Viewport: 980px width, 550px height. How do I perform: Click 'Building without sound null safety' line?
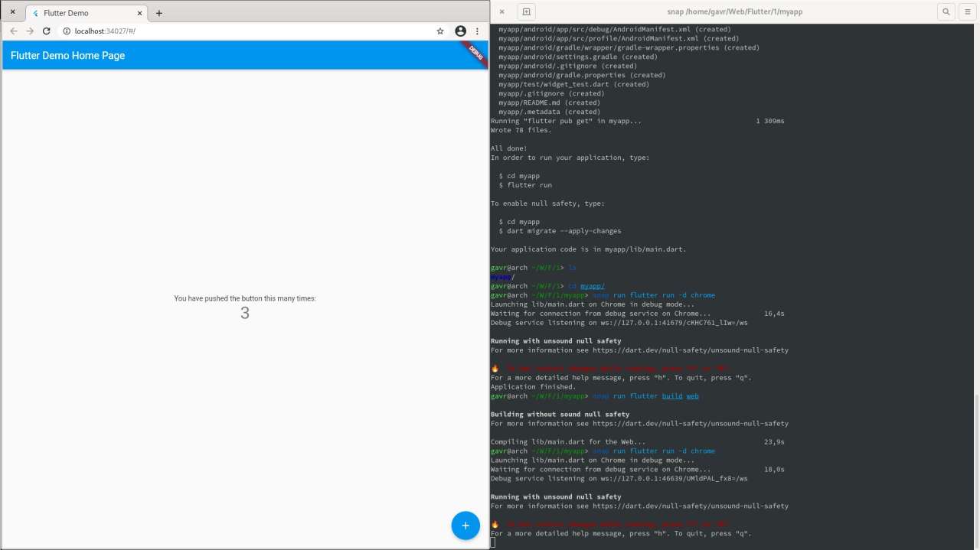tap(560, 415)
